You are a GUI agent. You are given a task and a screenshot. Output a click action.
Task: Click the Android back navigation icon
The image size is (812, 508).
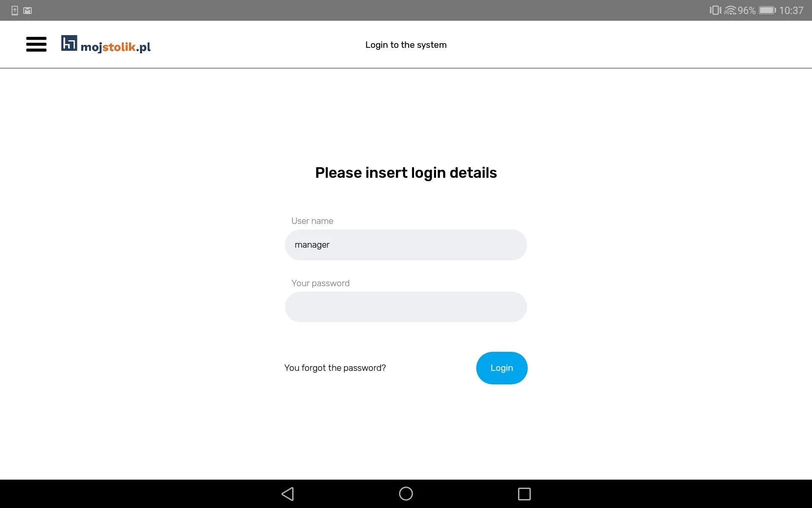click(x=288, y=492)
